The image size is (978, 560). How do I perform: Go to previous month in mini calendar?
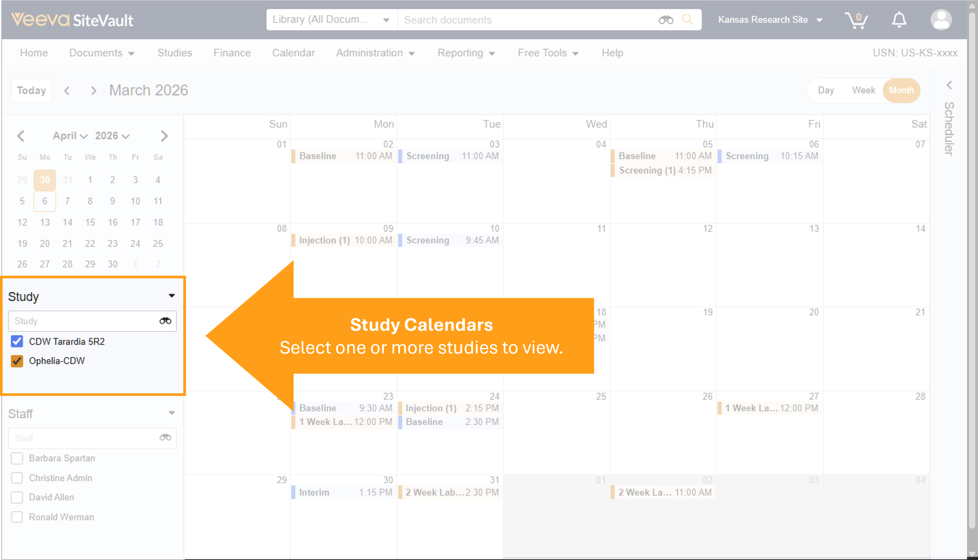21,136
